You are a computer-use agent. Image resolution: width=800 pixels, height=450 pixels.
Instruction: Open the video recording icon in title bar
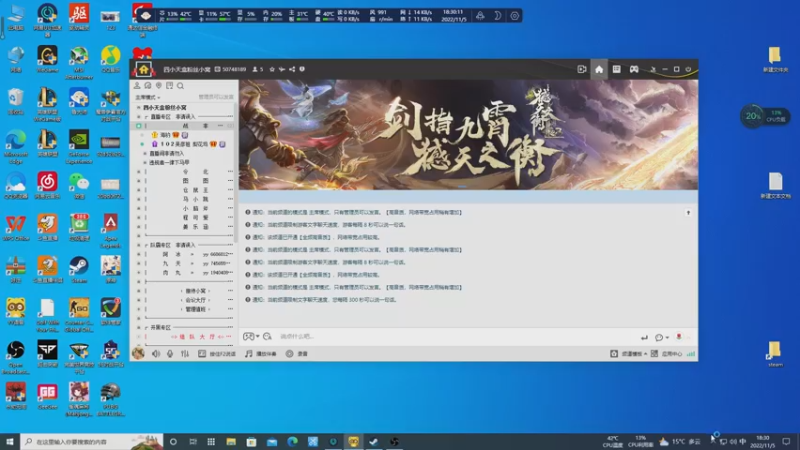click(x=582, y=69)
